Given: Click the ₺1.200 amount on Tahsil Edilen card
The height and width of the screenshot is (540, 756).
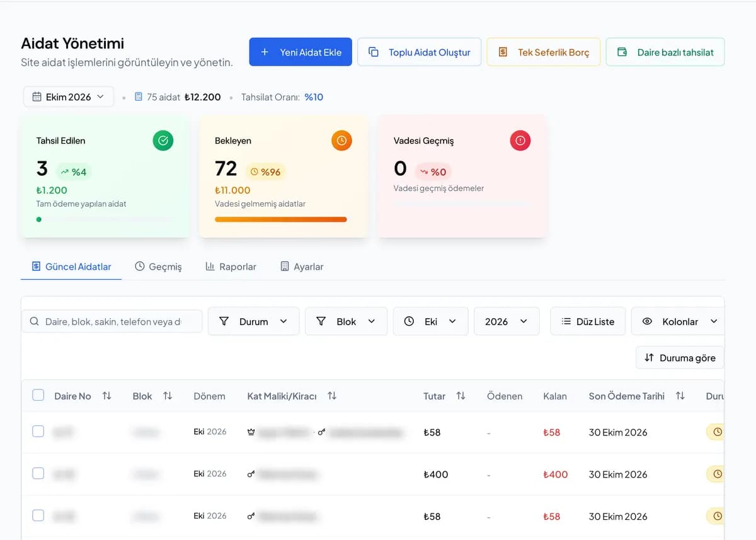Looking at the screenshot, I should (x=52, y=190).
